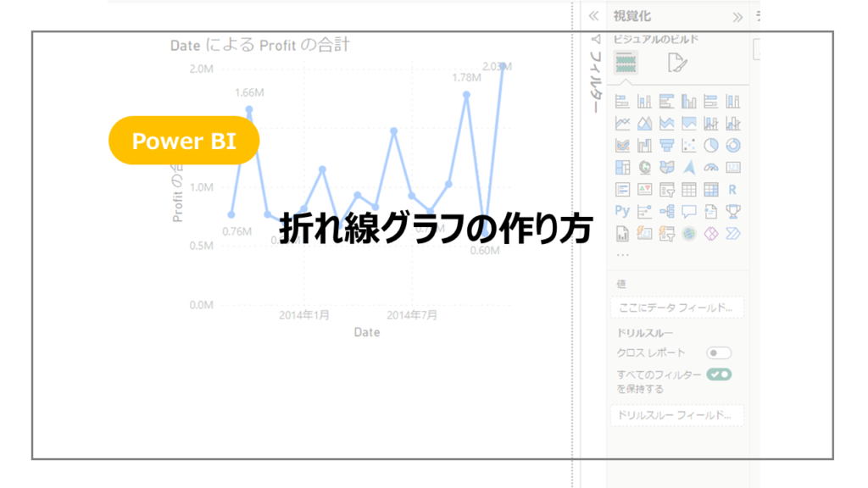Collapse the 視覚化 pane with the double chevron
Image resolution: width=868 pixels, height=488 pixels.
click(x=739, y=15)
